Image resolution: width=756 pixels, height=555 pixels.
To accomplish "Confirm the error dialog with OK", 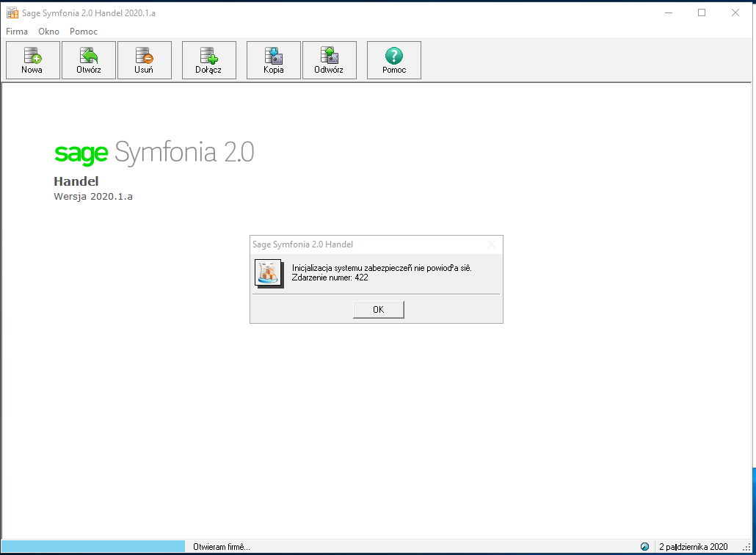I will click(x=378, y=309).
